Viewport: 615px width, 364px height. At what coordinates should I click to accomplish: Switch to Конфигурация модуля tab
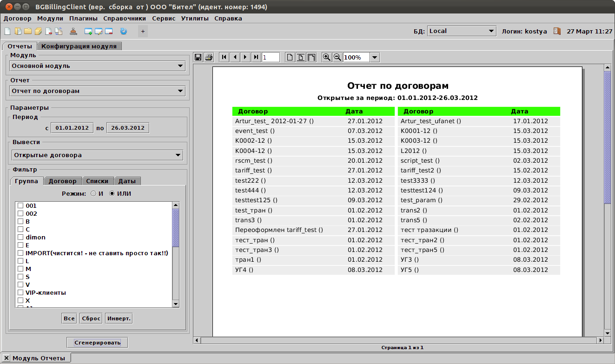[x=79, y=46]
